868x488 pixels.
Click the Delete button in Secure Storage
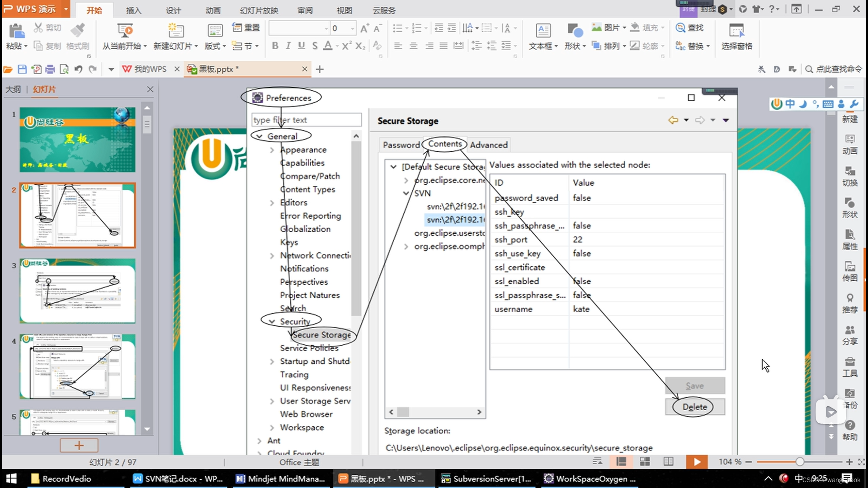pyautogui.click(x=695, y=407)
